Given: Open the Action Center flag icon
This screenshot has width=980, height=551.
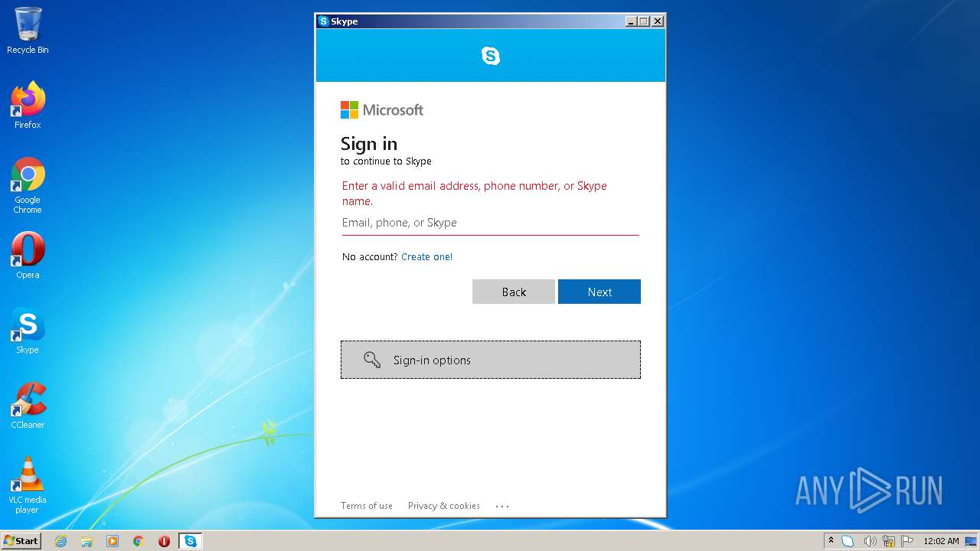Looking at the screenshot, I should tap(907, 541).
